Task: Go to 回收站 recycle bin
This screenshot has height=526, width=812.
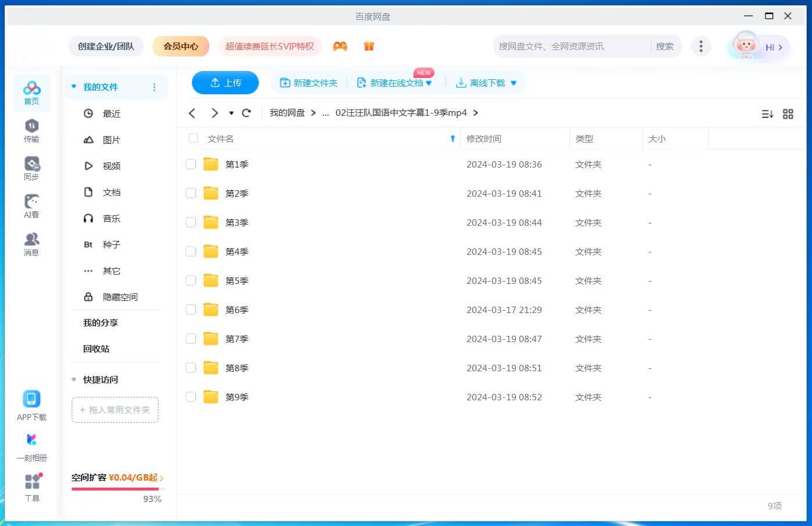Action: click(x=96, y=349)
